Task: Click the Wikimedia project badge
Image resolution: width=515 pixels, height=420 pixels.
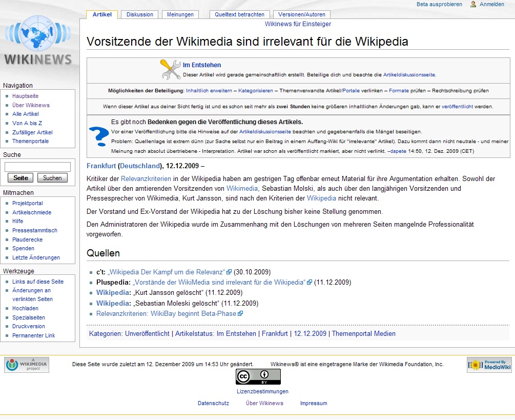Action: point(27,365)
